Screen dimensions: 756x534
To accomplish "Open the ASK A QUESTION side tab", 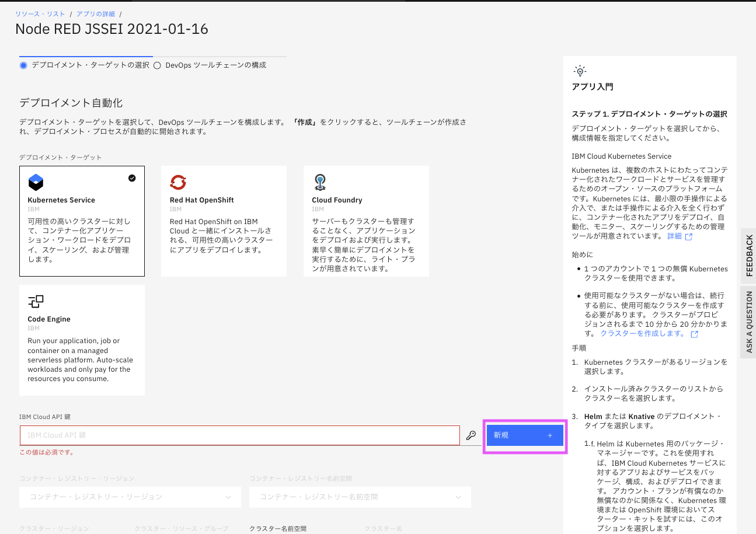I will (x=749, y=322).
